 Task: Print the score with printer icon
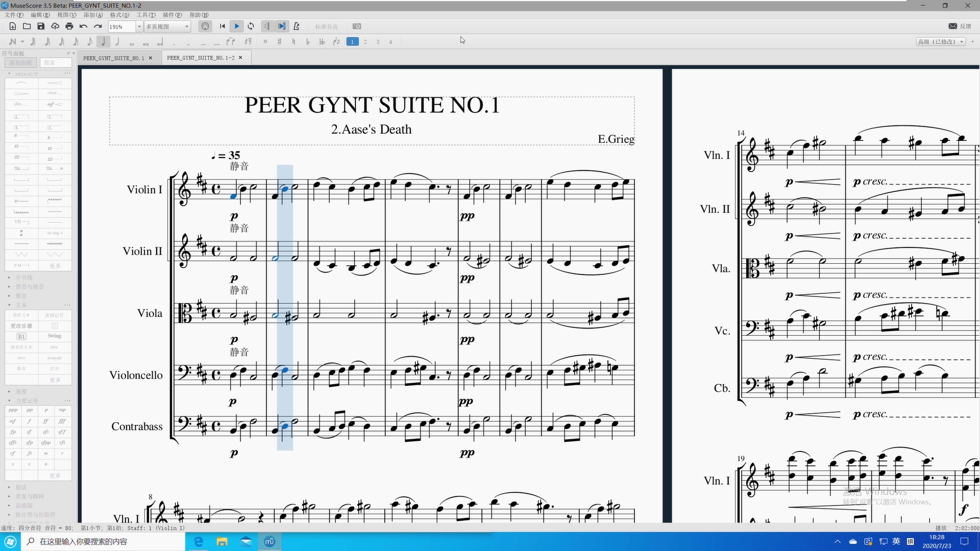point(69,27)
